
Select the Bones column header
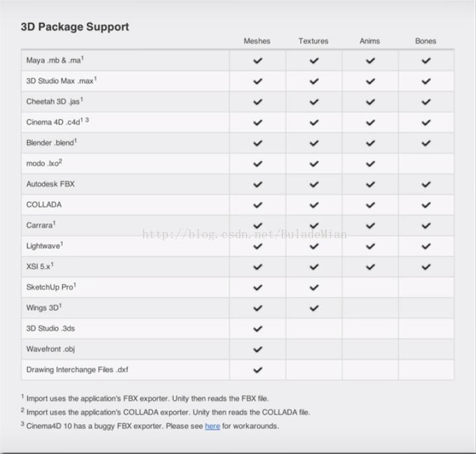pyautogui.click(x=426, y=41)
